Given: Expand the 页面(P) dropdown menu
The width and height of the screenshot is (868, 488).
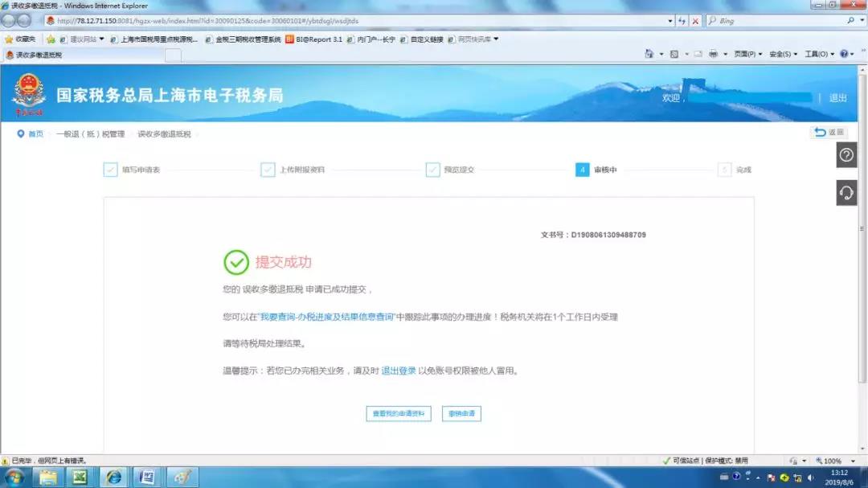Looking at the screenshot, I should [x=747, y=54].
